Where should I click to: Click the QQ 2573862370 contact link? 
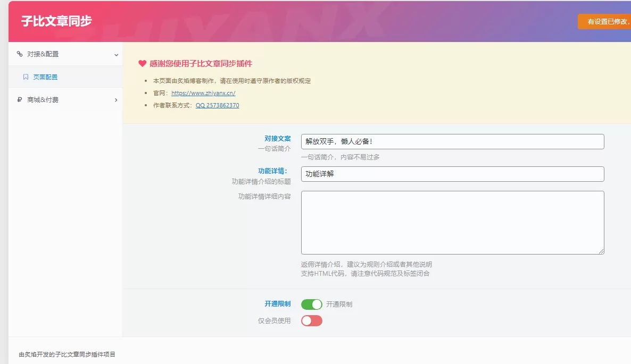(x=217, y=105)
